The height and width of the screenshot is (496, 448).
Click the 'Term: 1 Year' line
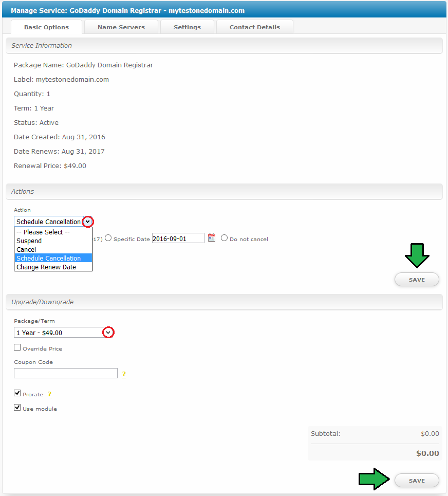tap(34, 108)
